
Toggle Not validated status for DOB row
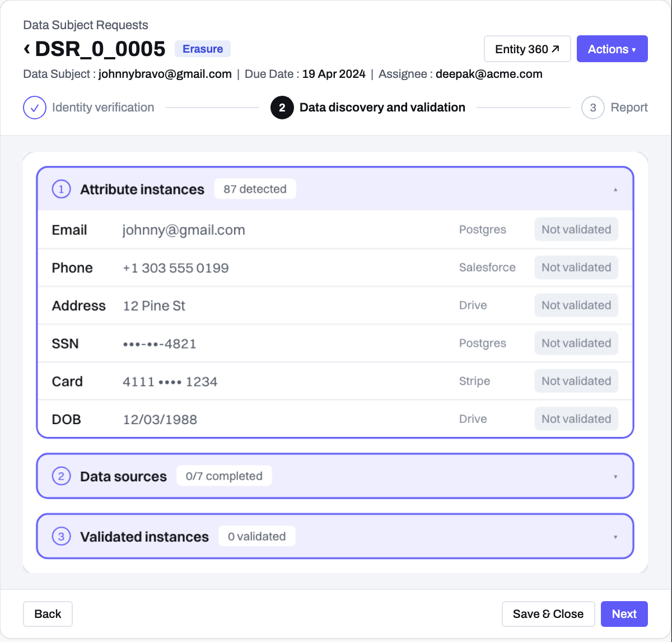point(576,419)
